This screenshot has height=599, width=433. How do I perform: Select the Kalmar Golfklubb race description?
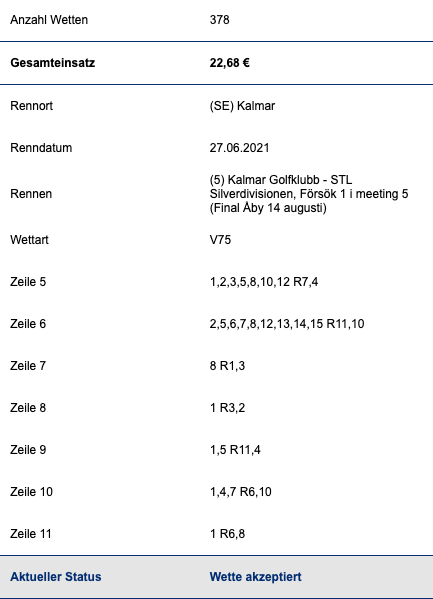pos(309,194)
